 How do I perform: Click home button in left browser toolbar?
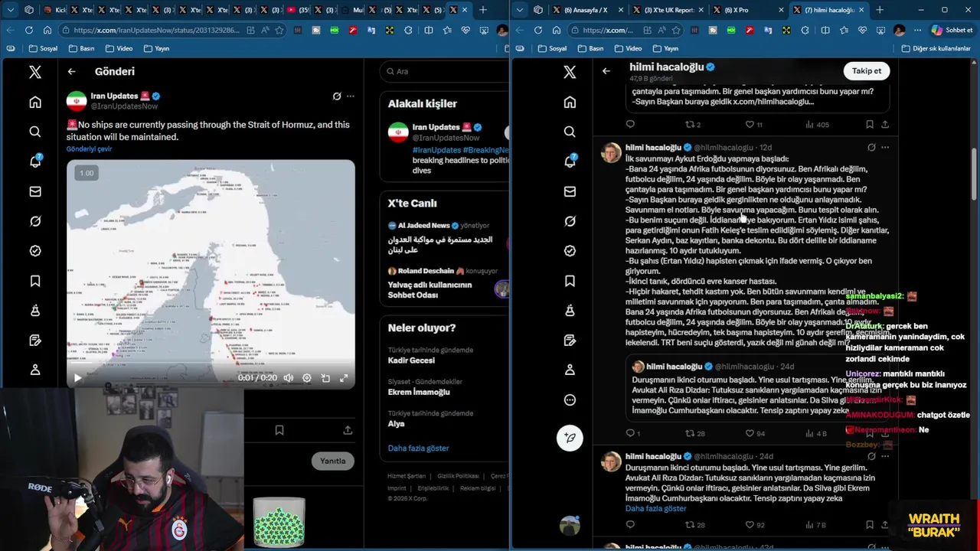[x=47, y=30]
